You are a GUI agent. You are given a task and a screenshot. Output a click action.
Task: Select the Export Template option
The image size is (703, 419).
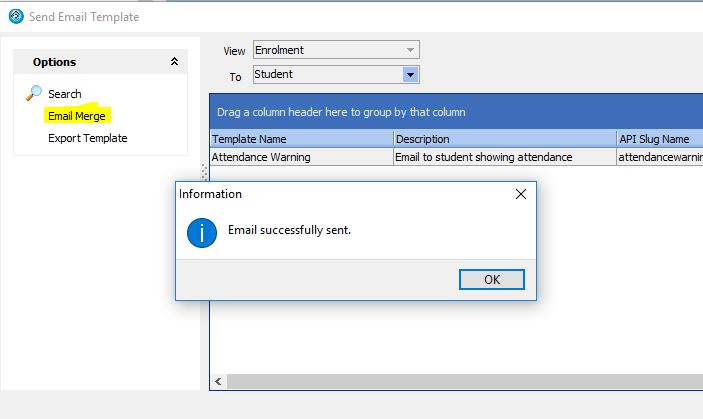pyautogui.click(x=87, y=138)
